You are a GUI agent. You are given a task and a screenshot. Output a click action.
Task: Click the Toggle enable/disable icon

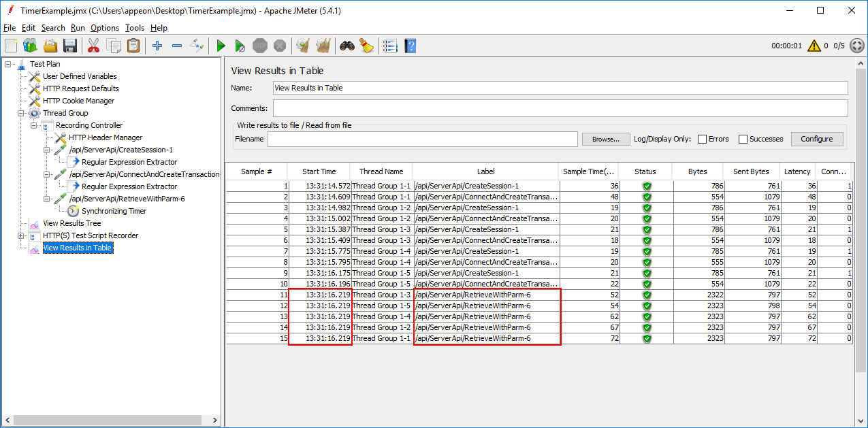point(197,46)
